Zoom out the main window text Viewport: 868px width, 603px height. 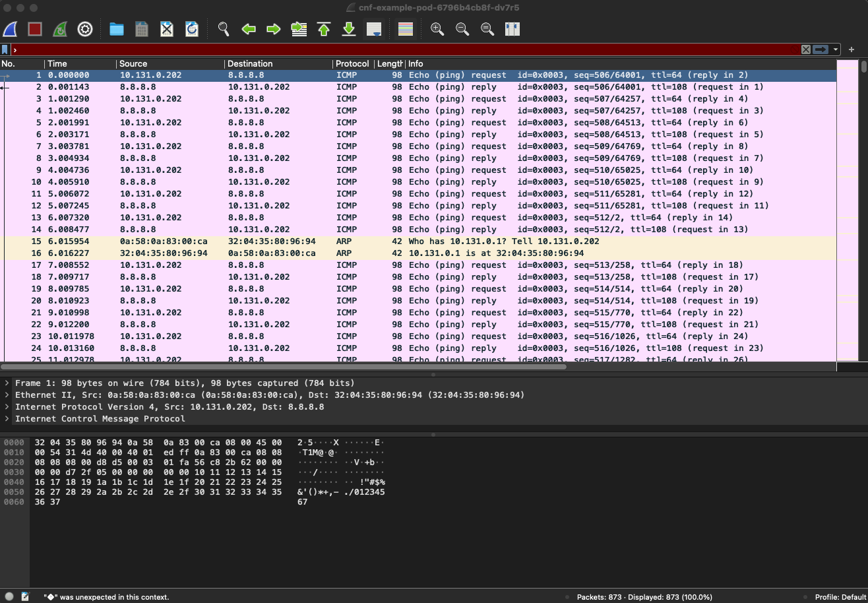pyautogui.click(x=462, y=29)
